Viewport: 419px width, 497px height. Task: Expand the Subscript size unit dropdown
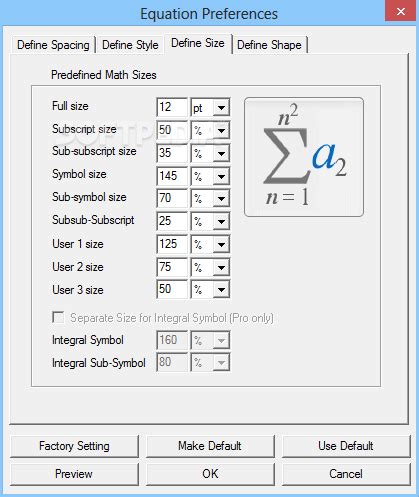[210, 130]
